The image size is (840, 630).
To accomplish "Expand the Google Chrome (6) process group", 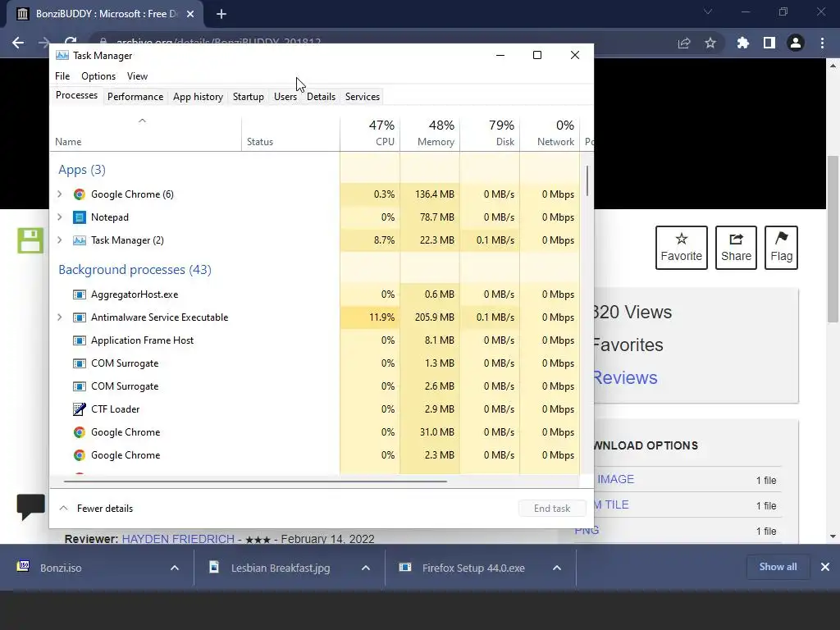I will 59,194.
